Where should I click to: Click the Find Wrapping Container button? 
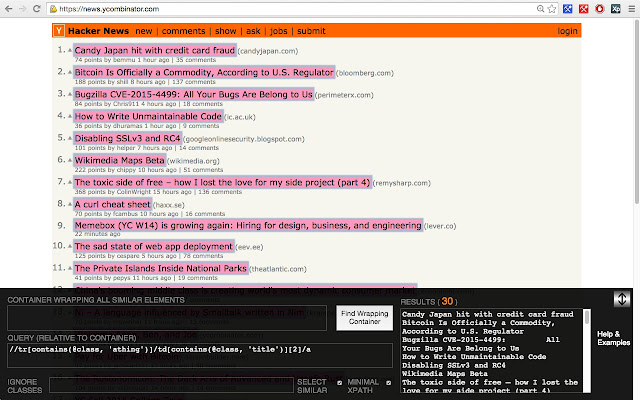click(x=364, y=318)
